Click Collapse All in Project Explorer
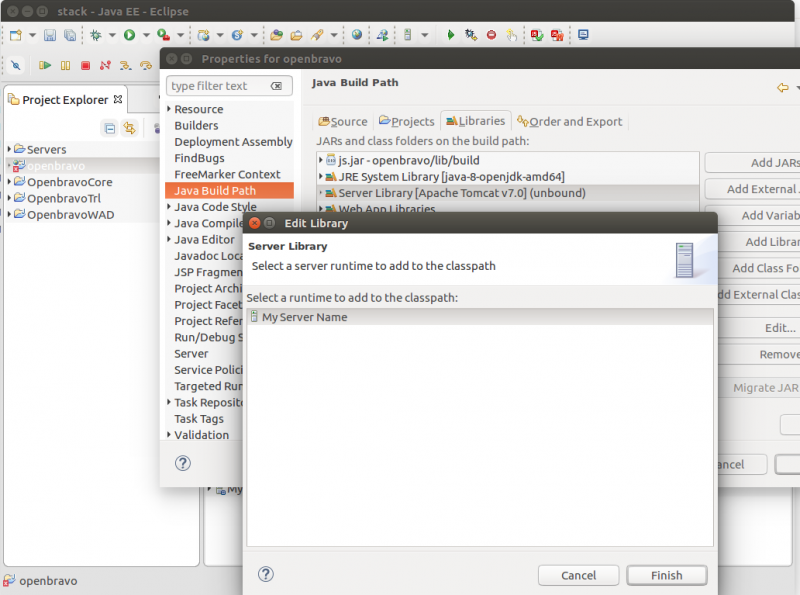Viewport: 800px width, 595px height. 109,128
